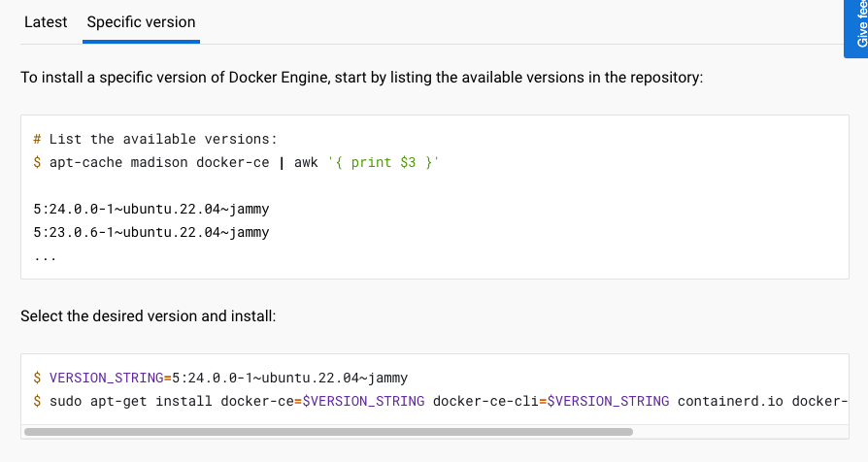The height and width of the screenshot is (462, 868).
Task: Click the 'To install a specific version' paragraph
Action: (361, 78)
